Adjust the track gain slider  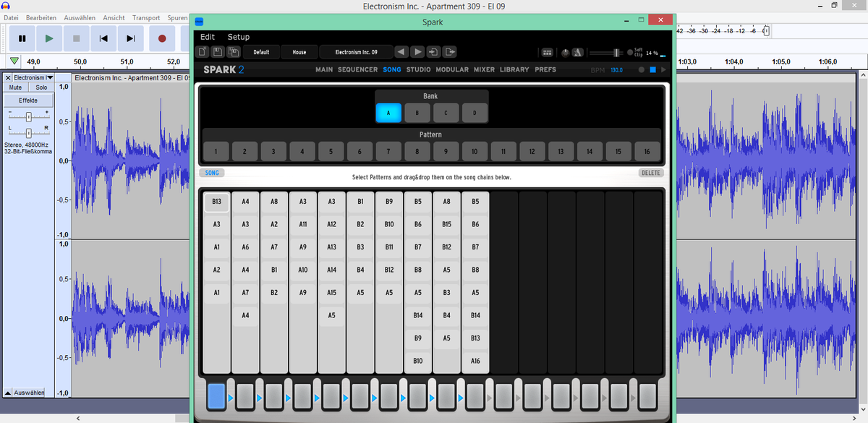click(x=28, y=116)
